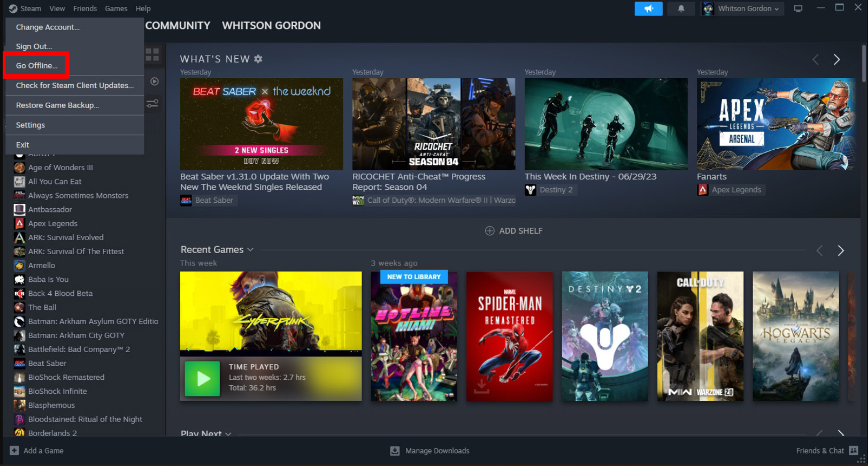Open What's New settings gear
This screenshot has height=466, width=868.
point(258,59)
